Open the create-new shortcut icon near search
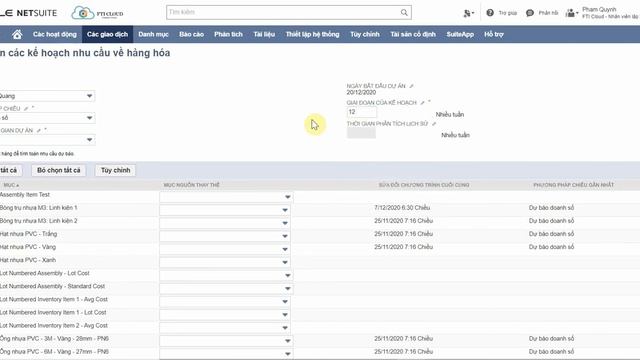The height and width of the screenshot is (360, 640). pos(468,13)
